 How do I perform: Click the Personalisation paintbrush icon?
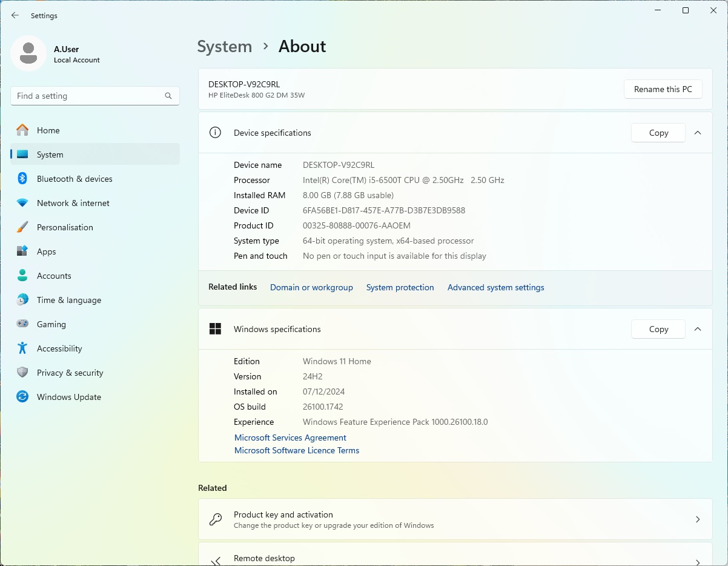tap(22, 227)
